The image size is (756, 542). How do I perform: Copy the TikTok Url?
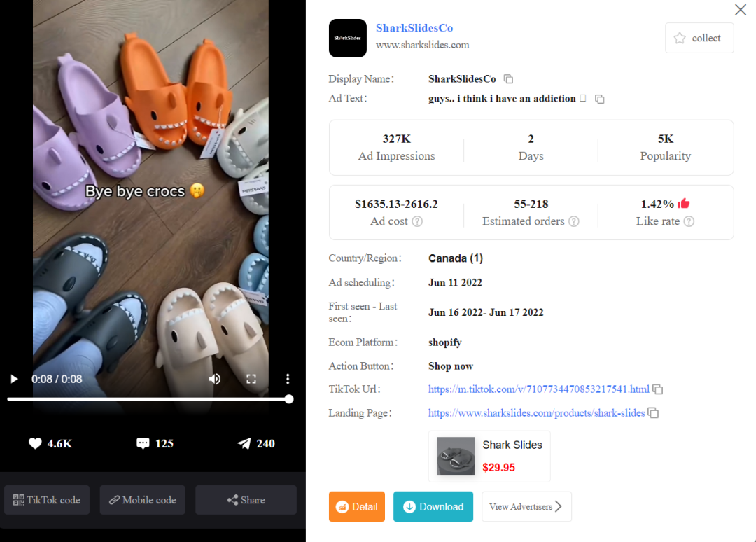click(657, 389)
